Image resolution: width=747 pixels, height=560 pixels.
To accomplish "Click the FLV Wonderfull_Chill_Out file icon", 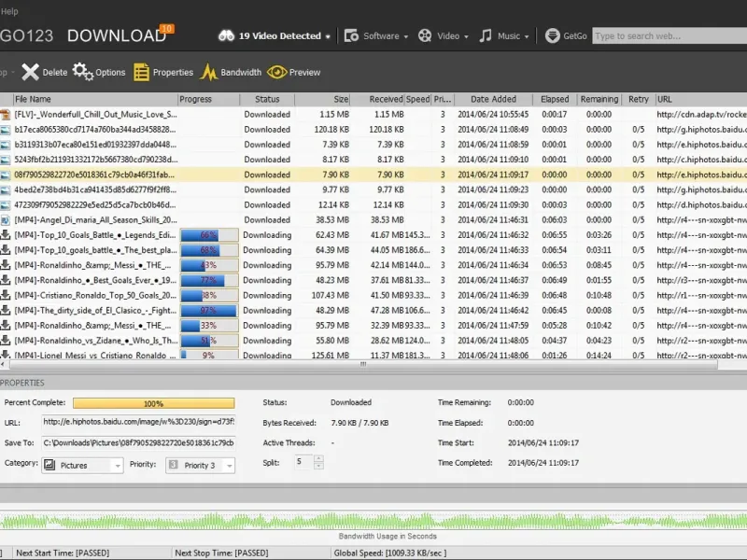I will tap(6, 114).
